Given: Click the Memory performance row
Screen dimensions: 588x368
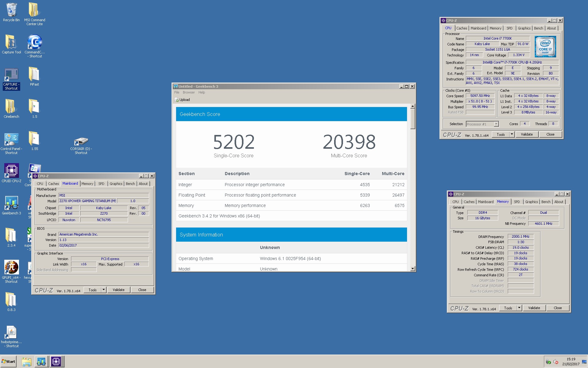Looking at the screenshot, I should point(291,205).
